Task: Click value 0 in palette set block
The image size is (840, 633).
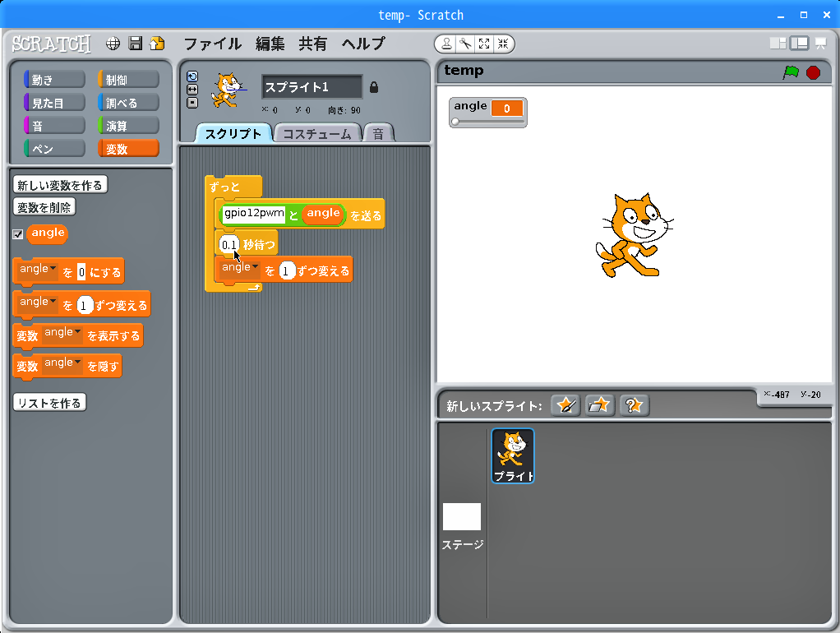Action: (x=81, y=272)
